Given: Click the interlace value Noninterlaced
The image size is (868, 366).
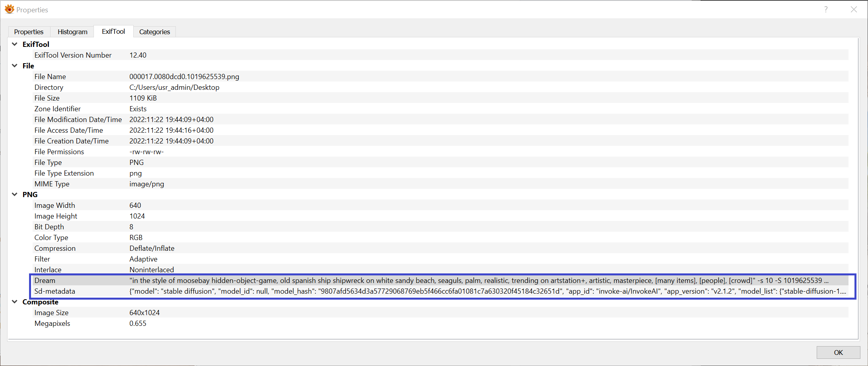Looking at the screenshot, I should [x=152, y=269].
